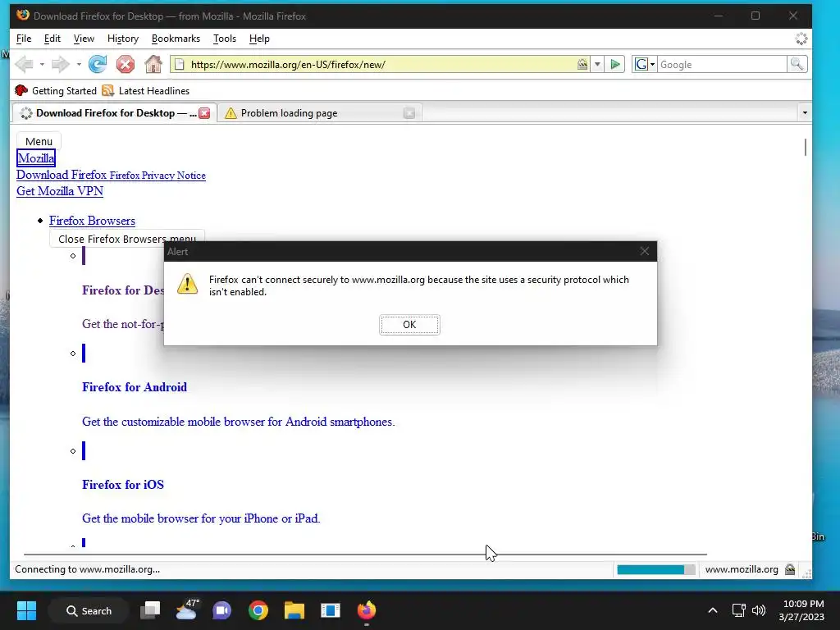Expand the address bar history dropdown
The width and height of the screenshot is (840, 630).
597,64
